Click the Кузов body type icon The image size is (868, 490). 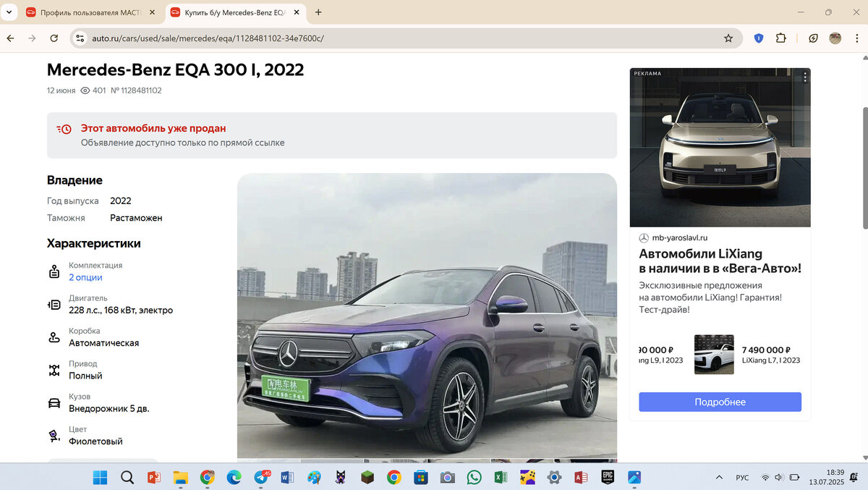click(54, 402)
